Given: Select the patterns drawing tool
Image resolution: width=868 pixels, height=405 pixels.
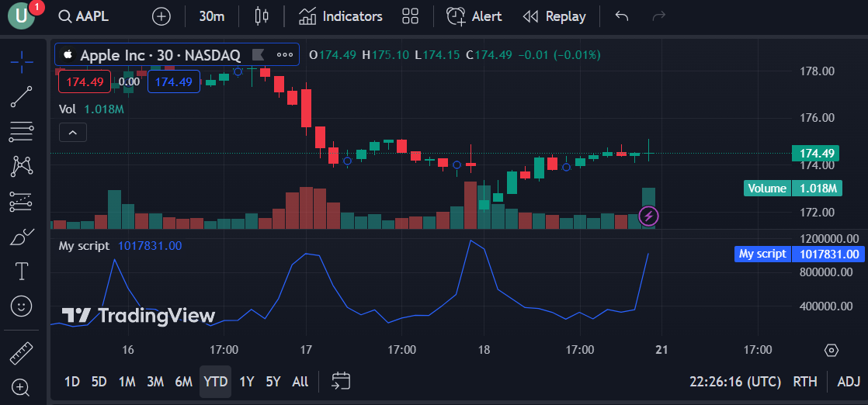Looking at the screenshot, I should pos(22,167).
